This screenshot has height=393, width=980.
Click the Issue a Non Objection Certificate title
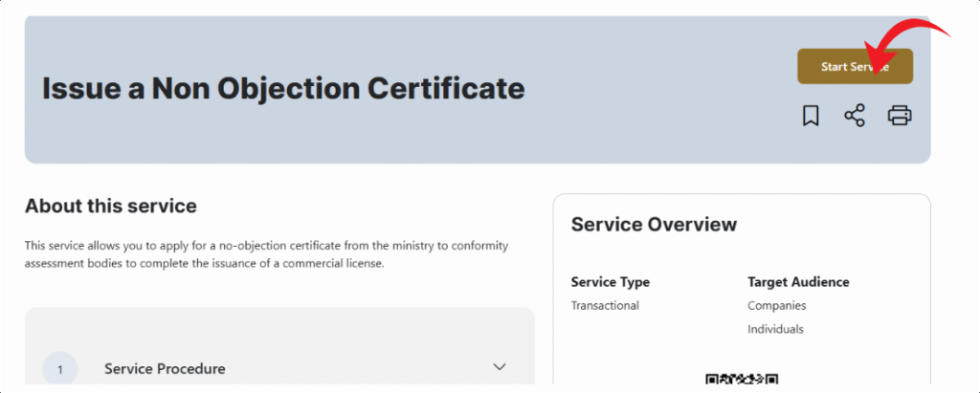(283, 88)
